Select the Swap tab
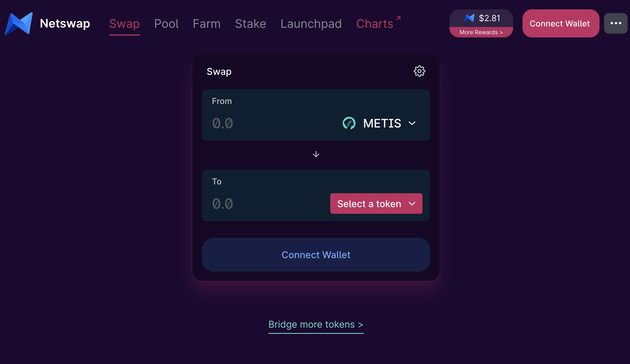Screen dimensions: 630x364 [x=124, y=24]
